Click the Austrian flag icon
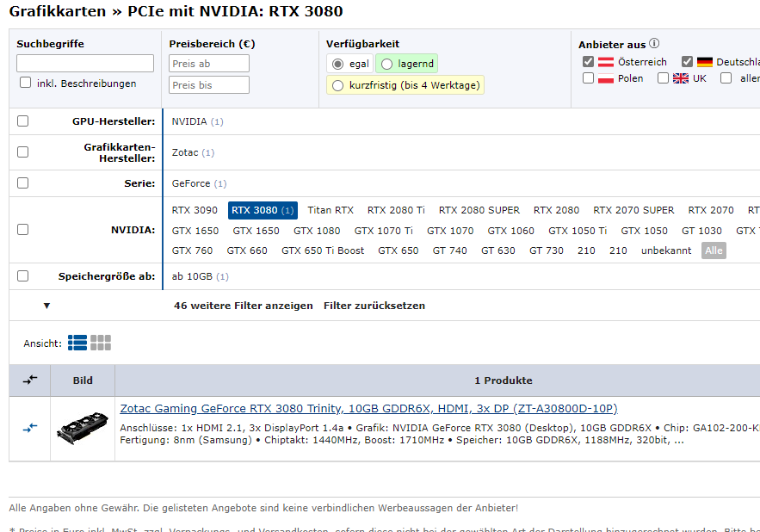 [x=606, y=62]
